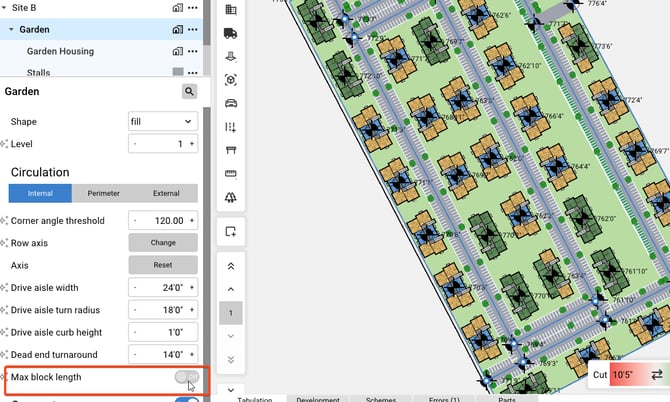Select the building tool in the toolbar
This screenshot has height=402, width=670.
(x=231, y=10)
